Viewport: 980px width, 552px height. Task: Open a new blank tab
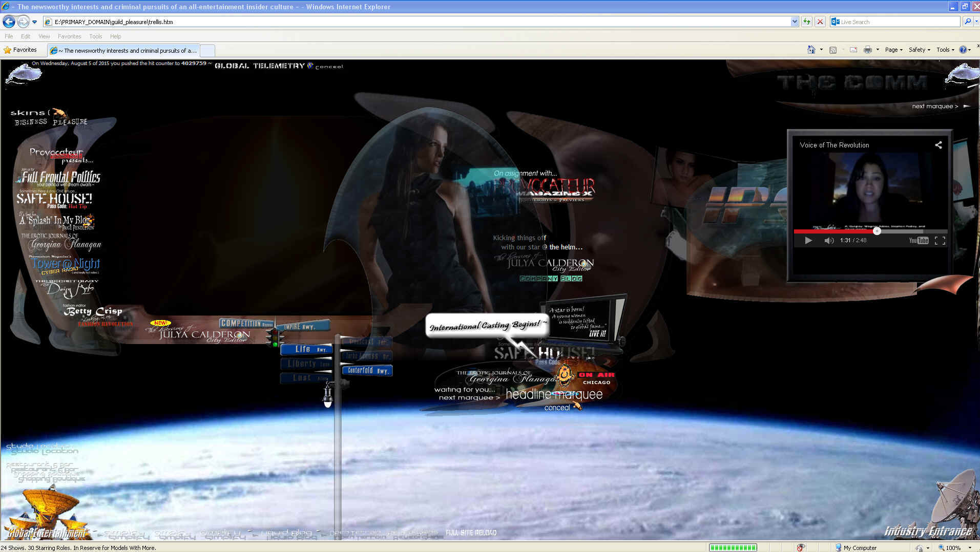click(207, 51)
